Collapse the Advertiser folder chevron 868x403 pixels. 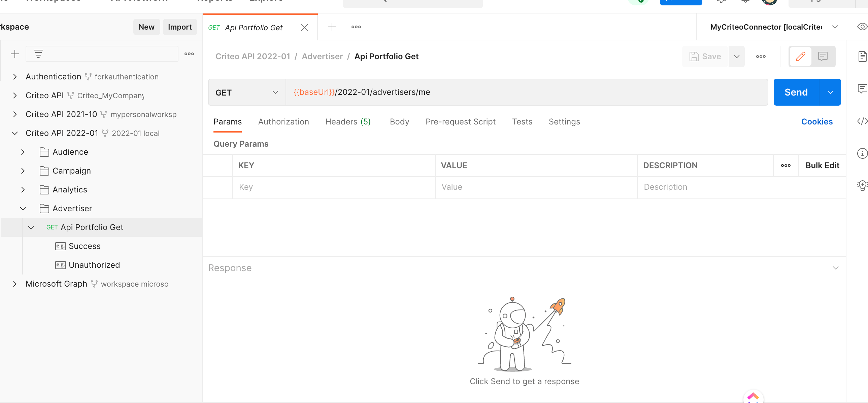point(23,209)
